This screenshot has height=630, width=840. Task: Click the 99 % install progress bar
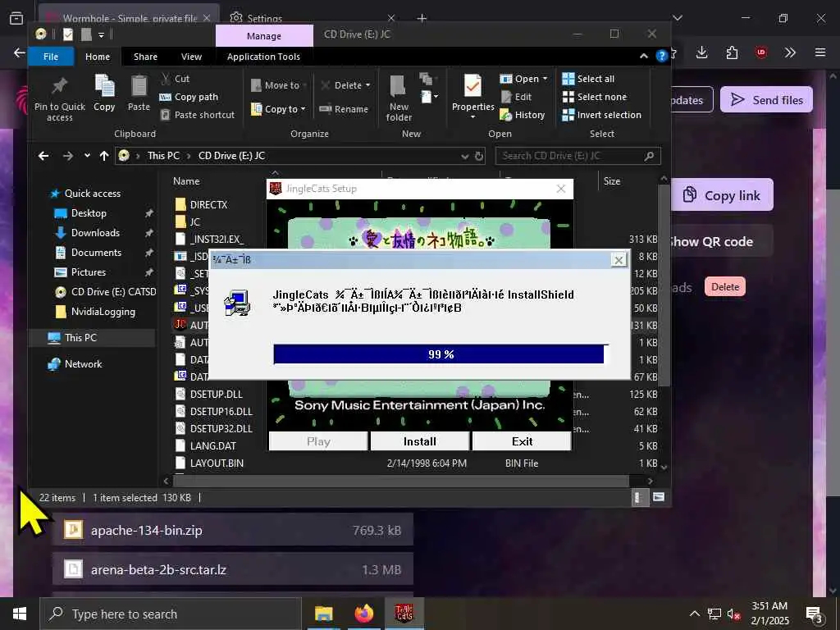(441, 354)
